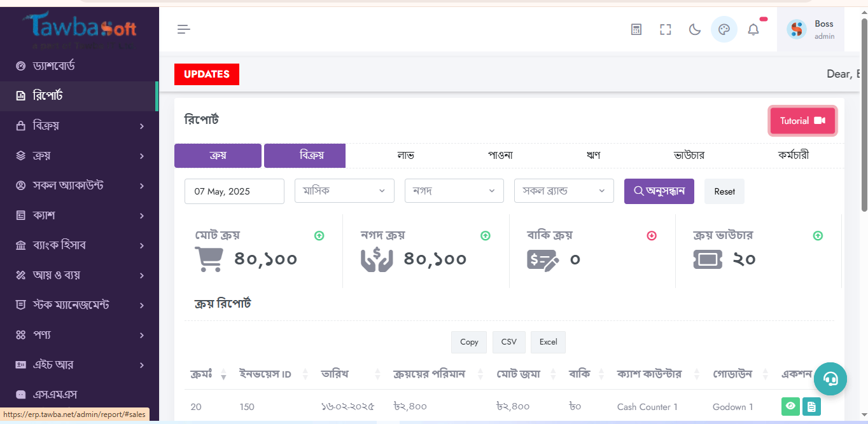The height and width of the screenshot is (424, 868).
Task: Expand the স্টক ম্যানেজমেন্ট sidebar menu
Action: click(x=80, y=305)
